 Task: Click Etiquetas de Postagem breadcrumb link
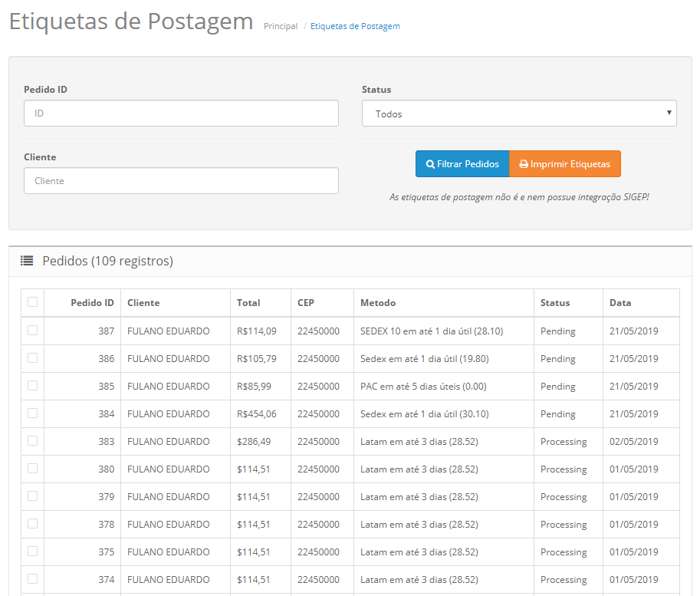coord(355,26)
